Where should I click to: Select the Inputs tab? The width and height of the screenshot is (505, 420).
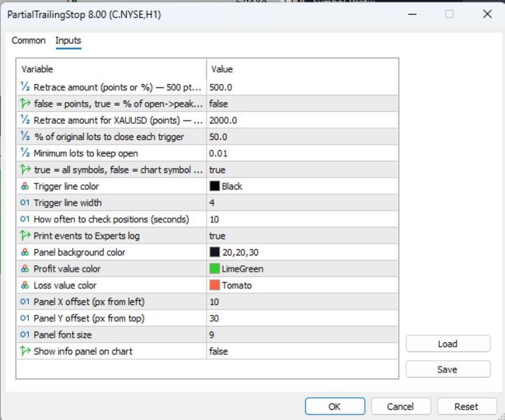tap(68, 41)
